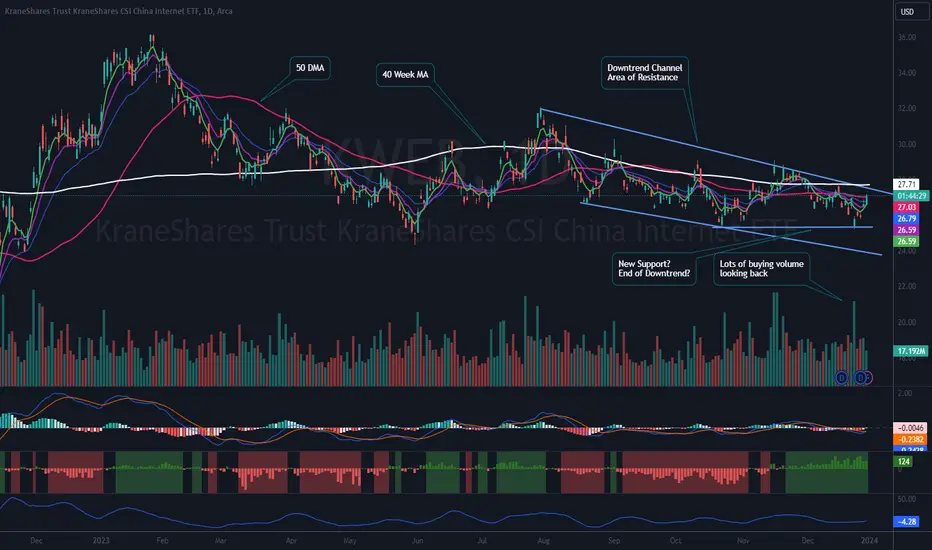Click the Dec label just before 2023
This screenshot has width=932, height=550.
(36, 540)
